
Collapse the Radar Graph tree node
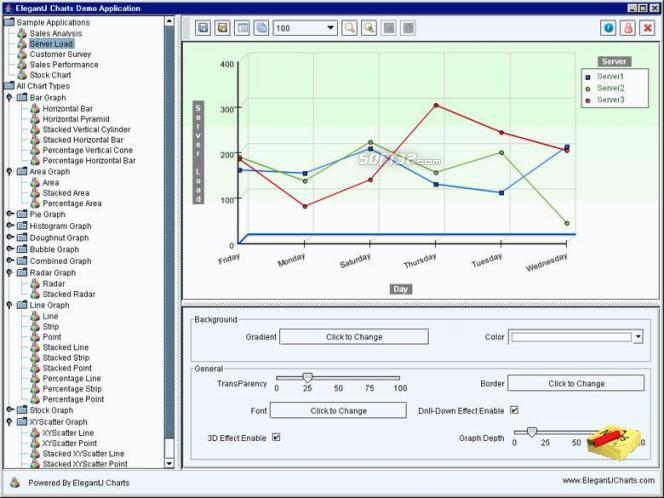9,273
